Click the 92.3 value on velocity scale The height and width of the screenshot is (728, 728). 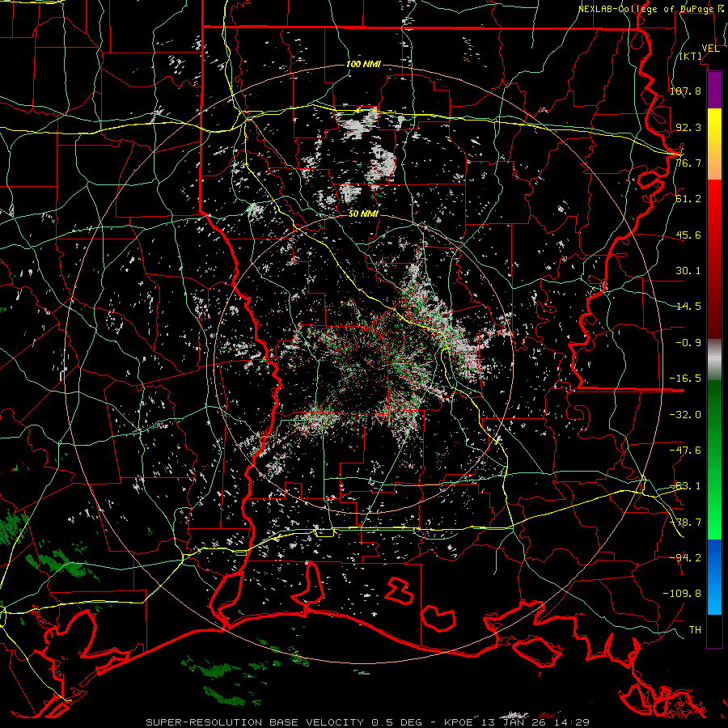coord(688,127)
